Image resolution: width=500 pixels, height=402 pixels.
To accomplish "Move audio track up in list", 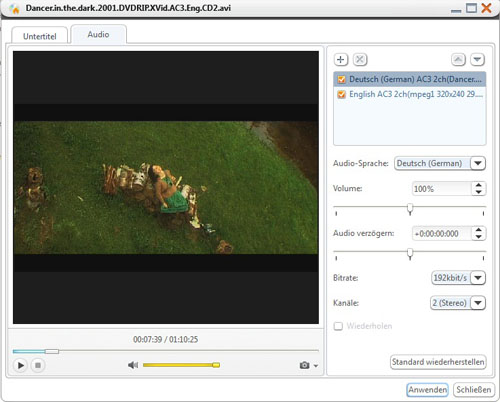I will 458,60.
